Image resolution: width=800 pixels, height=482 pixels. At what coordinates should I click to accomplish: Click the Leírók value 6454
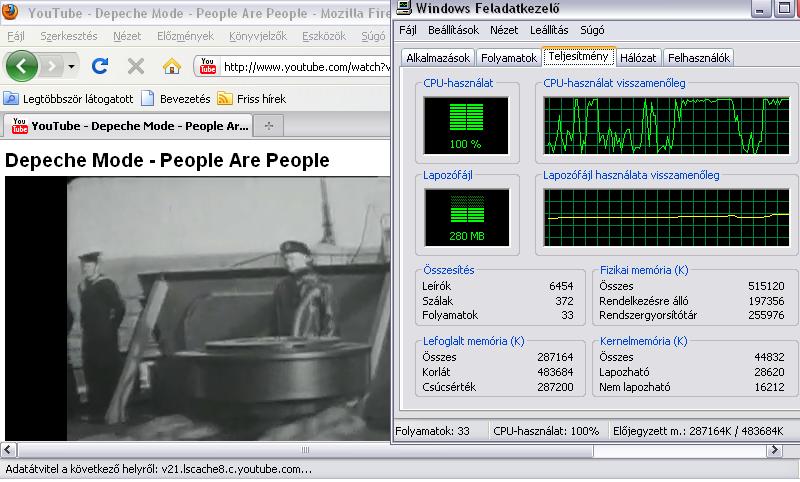tap(561, 286)
